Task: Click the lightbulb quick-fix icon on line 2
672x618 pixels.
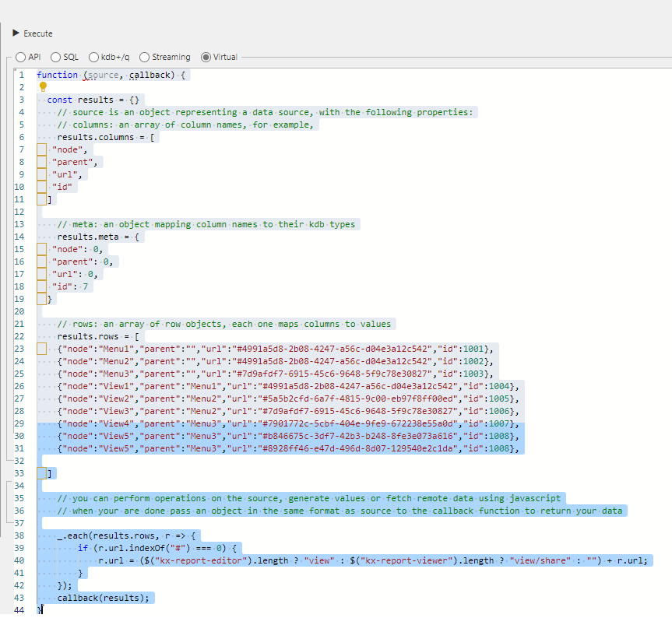Action: (x=42, y=87)
